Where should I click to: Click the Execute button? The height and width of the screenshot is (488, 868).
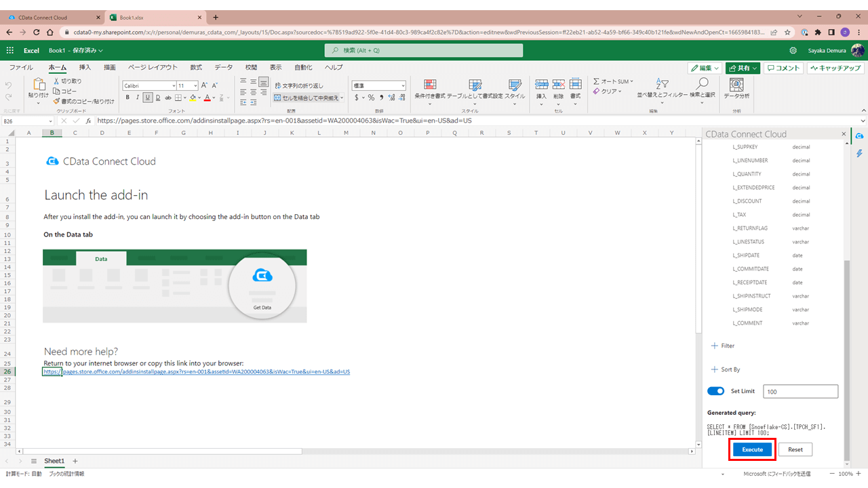tap(753, 449)
